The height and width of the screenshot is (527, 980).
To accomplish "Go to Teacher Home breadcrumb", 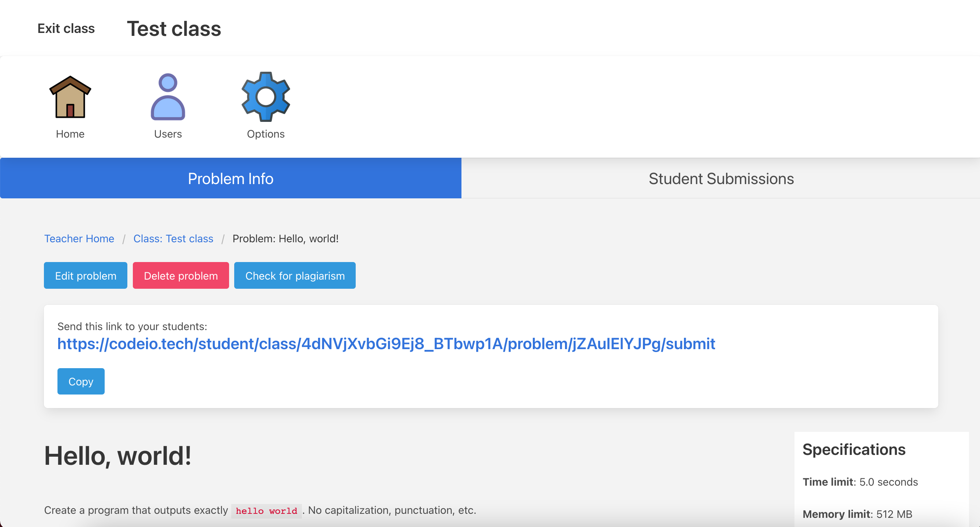I will (x=79, y=239).
